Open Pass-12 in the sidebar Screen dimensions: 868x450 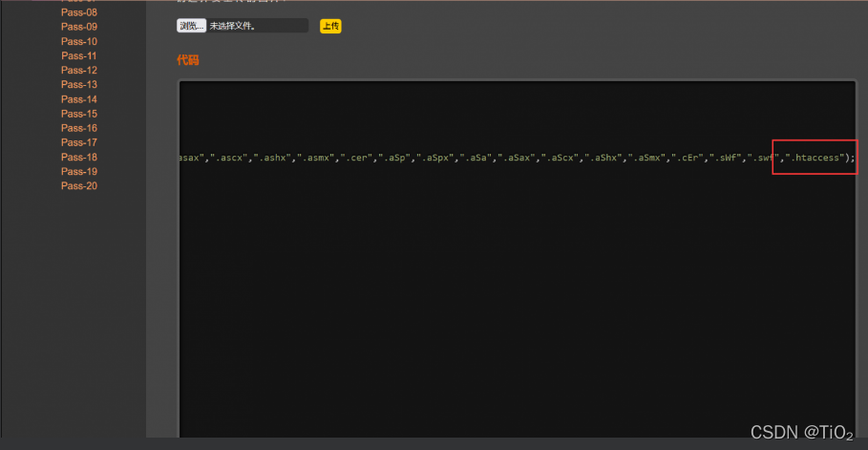coord(79,71)
